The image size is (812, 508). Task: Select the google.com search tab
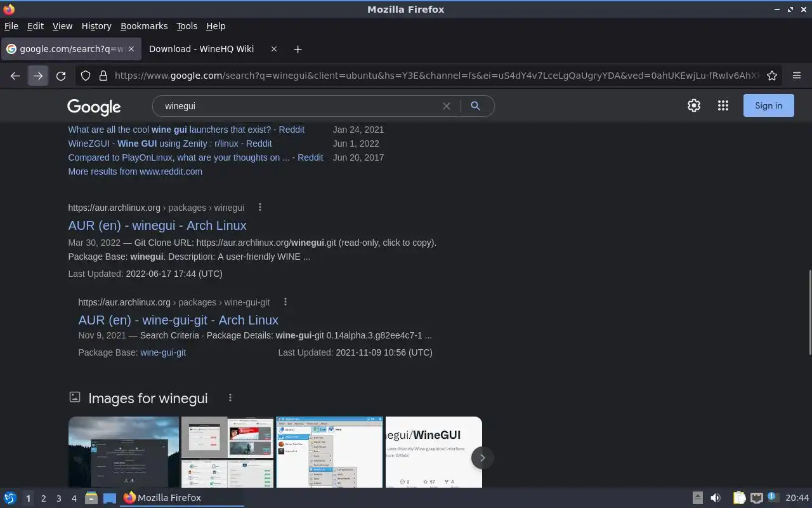click(70, 49)
